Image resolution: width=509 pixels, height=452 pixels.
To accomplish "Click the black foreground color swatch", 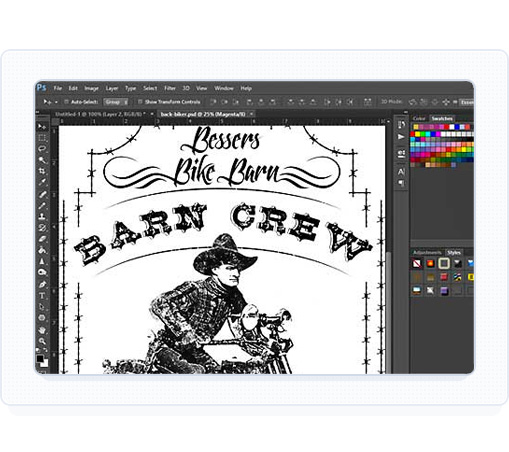I will (40, 359).
